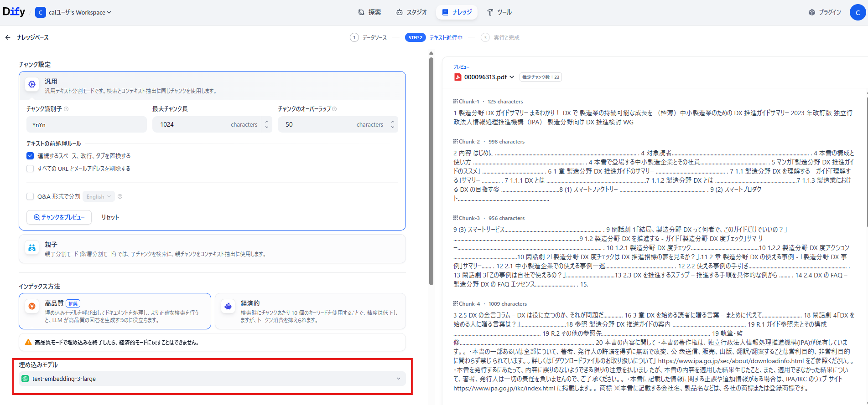
Task: Open the スタジオ tab
Action: click(411, 12)
